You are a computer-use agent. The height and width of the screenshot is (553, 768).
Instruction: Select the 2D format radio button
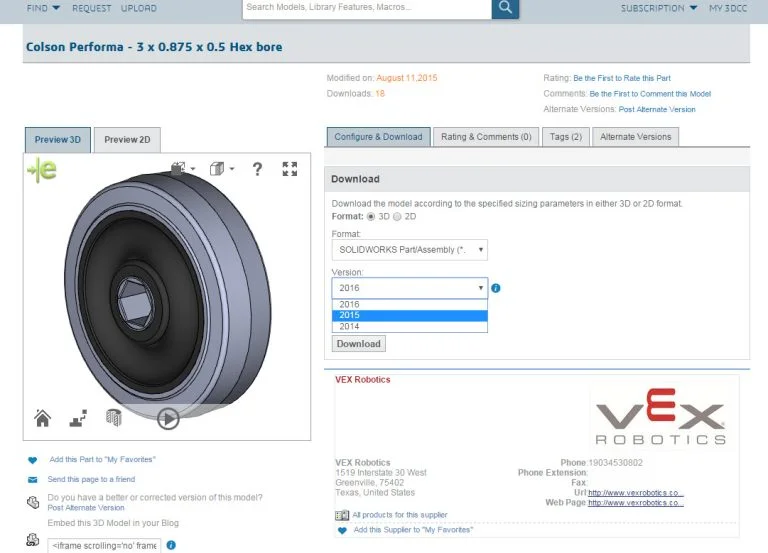pyautogui.click(x=397, y=216)
